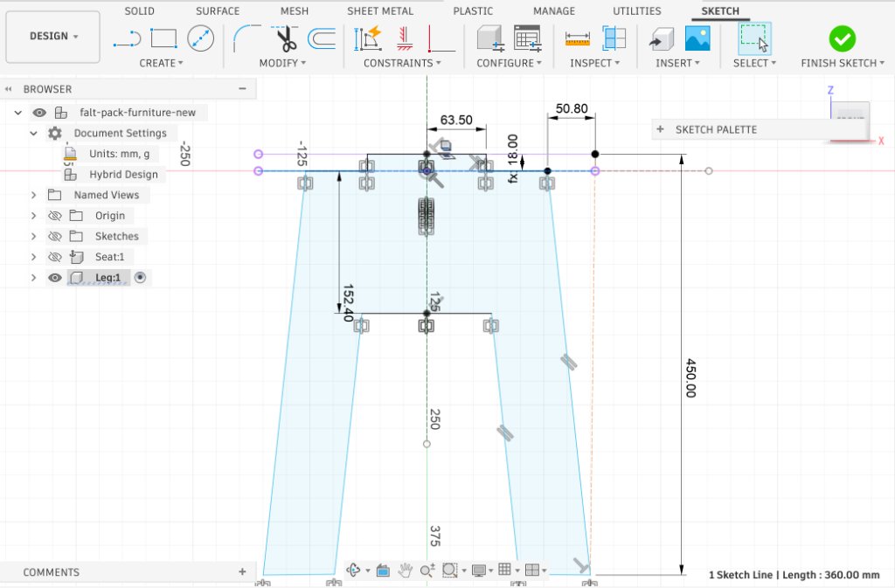Screen dimensions: 895x588
Task: Click the Interference inspect icon
Action: 614,38
